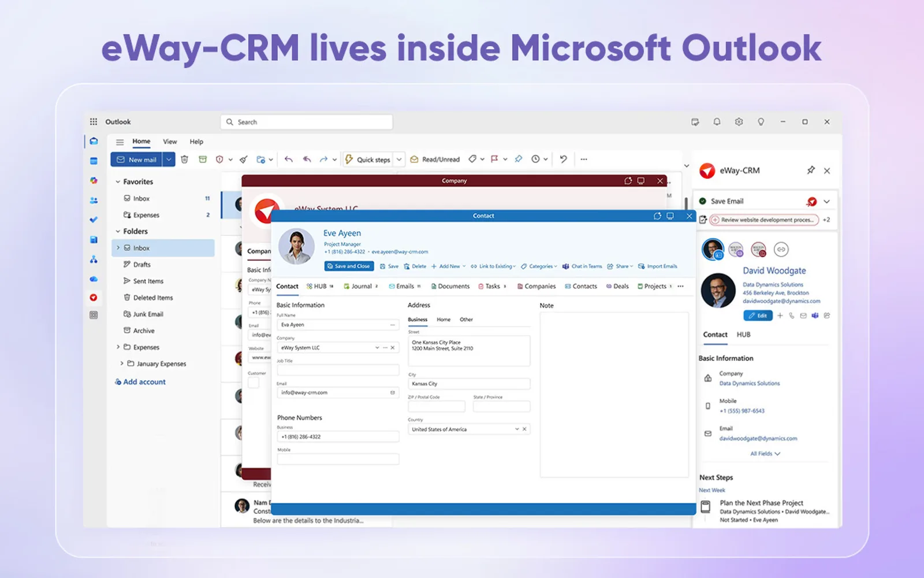This screenshot has height=578, width=924.
Task: Click the Note text area
Action: (614, 395)
